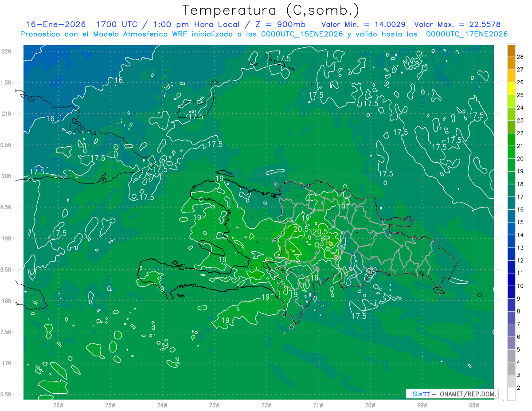Click legend value "2" on the colorbar
The image size is (532, 411).
point(519,388)
